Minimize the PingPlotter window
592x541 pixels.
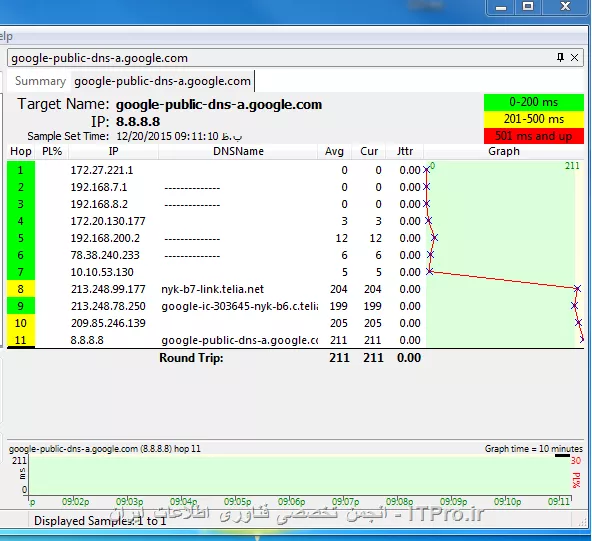coord(501,7)
